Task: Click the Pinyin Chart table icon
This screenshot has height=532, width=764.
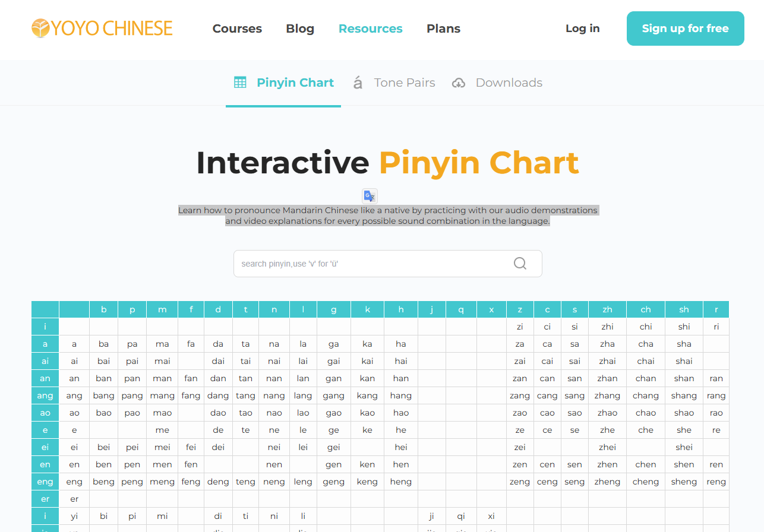Action: pyautogui.click(x=240, y=83)
